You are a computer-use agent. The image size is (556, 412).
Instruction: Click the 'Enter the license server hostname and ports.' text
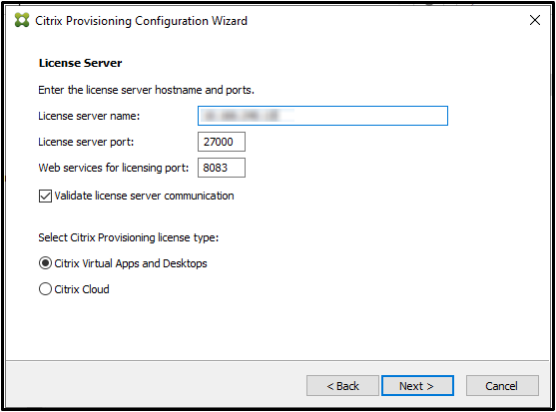[146, 90]
